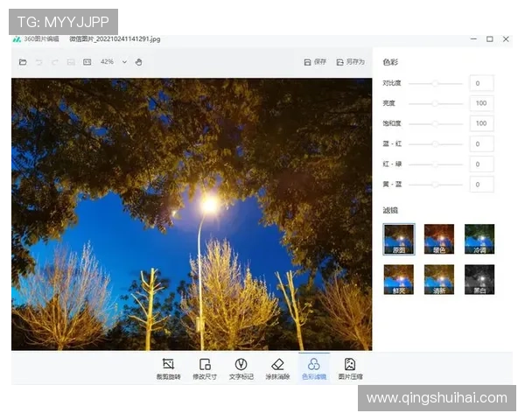Switch to the 修改尺寸 resize tab
Screen dimensions: 525x420
tap(205, 368)
